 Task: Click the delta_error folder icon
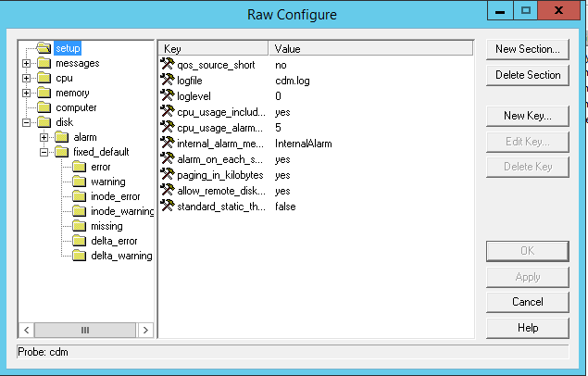tap(80, 241)
